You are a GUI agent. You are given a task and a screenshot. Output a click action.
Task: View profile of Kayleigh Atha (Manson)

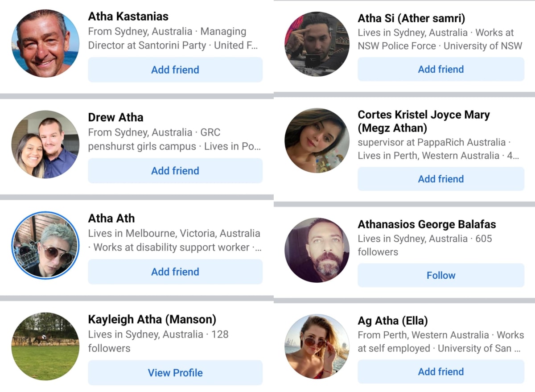pos(175,373)
